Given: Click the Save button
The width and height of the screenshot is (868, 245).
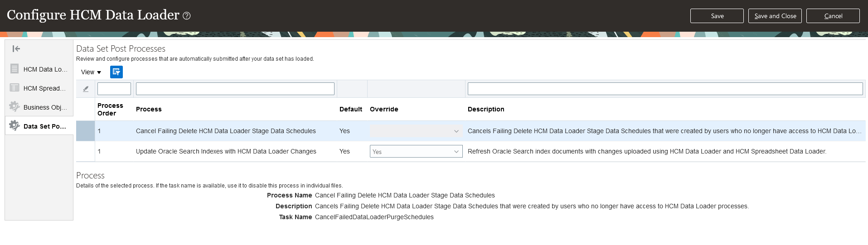Looking at the screenshot, I should point(717,16).
